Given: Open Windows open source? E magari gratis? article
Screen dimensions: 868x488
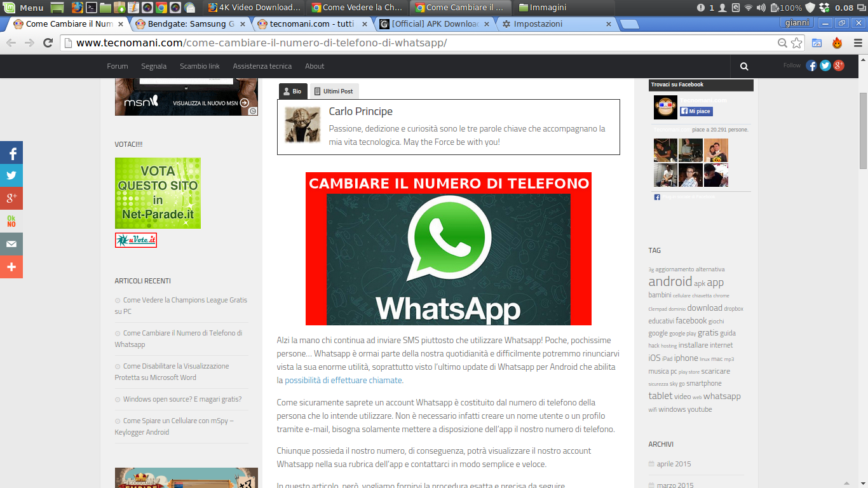Looking at the screenshot, I should (x=182, y=399).
